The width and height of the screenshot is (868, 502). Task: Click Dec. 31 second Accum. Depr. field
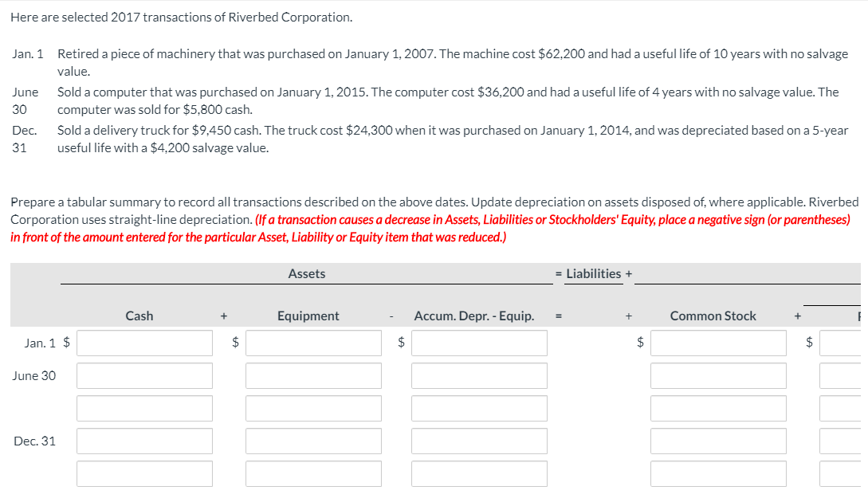(x=479, y=473)
